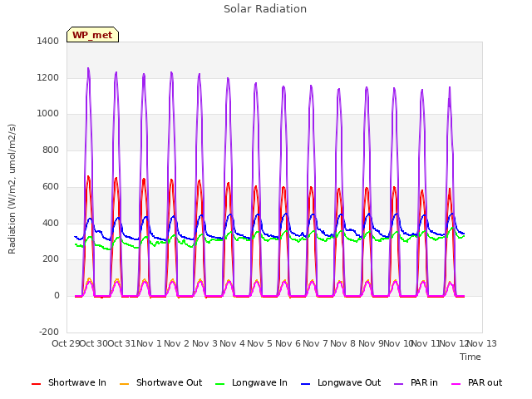Click the purple PAR in legend swatch
This screenshot has width=532, height=399.
(x=398, y=384)
